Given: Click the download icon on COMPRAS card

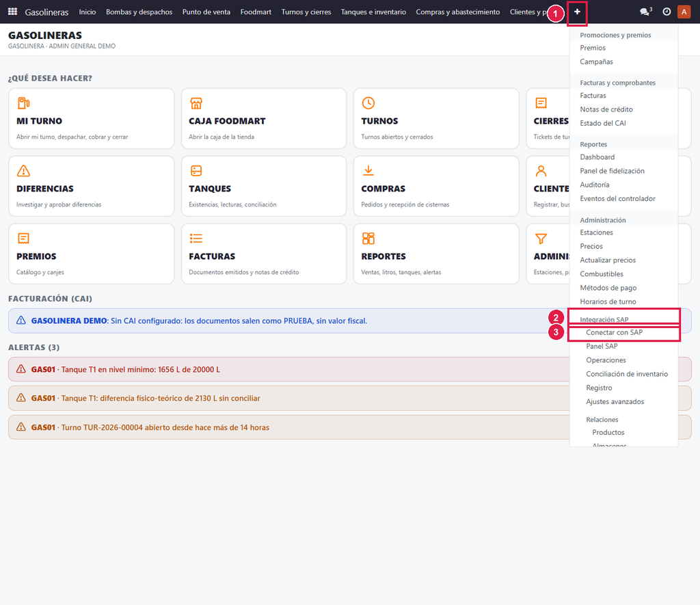Looking at the screenshot, I should tap(368, 171).
